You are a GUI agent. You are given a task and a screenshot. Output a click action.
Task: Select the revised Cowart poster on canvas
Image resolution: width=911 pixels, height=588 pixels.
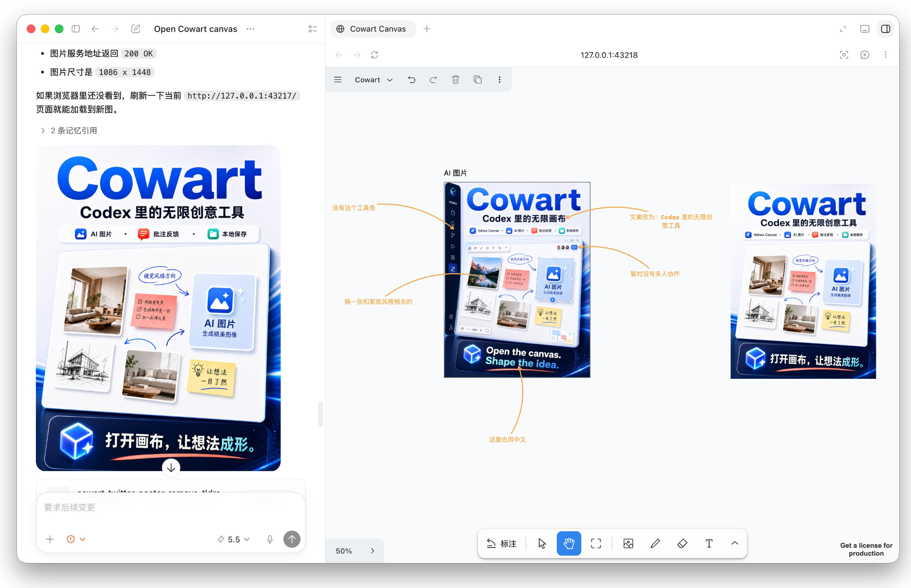(803, 281)
